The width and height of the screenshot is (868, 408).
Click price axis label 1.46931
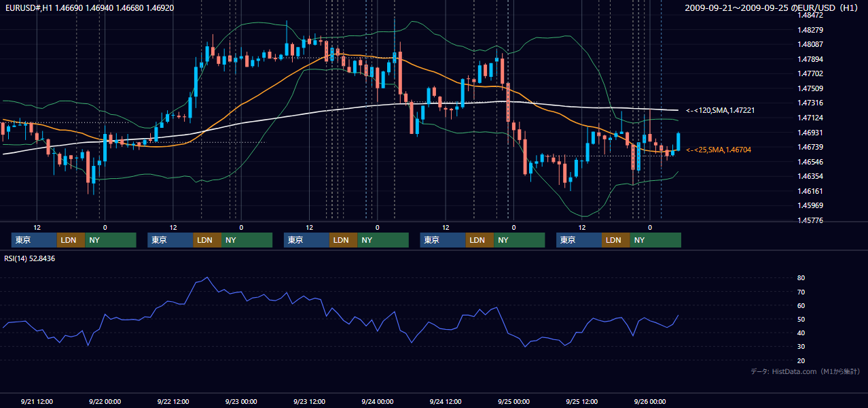click(x=810, y=133)
